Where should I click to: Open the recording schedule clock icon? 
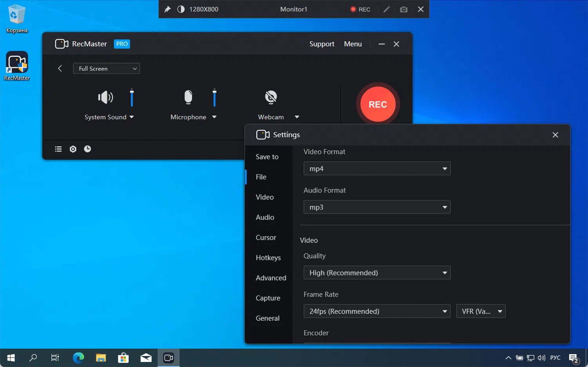click(x=87, y=149)
